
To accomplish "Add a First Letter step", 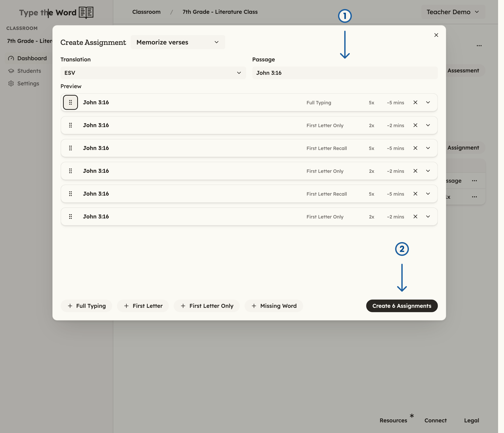I will pyautogui.click(x=143, y=306).
